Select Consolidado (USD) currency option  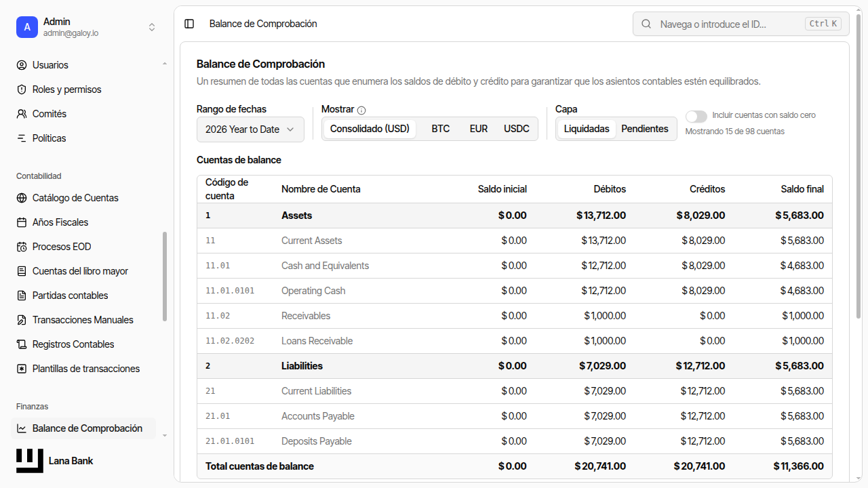tap(370, 129)
